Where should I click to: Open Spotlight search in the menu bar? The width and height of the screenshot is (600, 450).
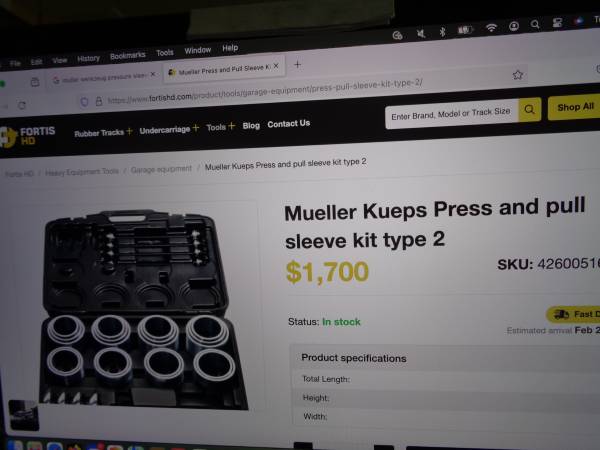[x=535, y=24]
